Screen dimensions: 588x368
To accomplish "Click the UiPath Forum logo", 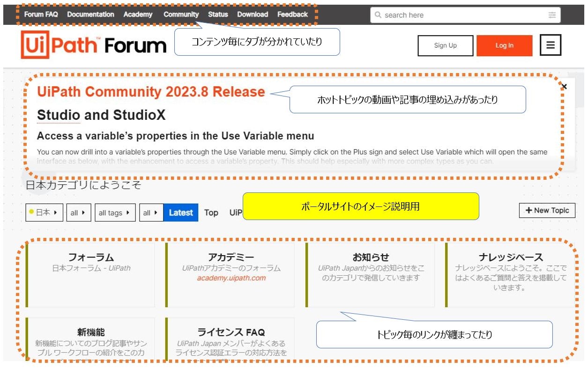I will pos(94,45).
